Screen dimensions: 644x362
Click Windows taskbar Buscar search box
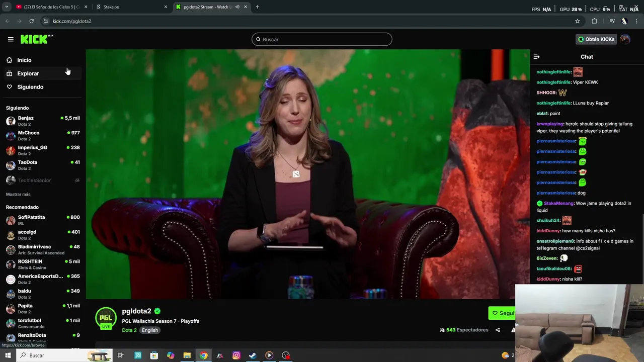tap(64, 355)
